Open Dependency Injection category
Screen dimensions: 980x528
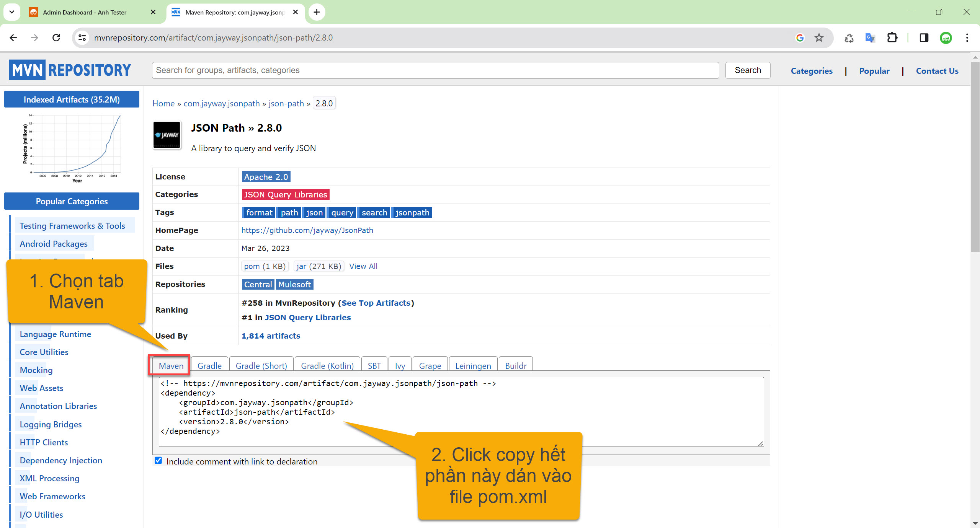pyautogui.click(x=61, y=460)
